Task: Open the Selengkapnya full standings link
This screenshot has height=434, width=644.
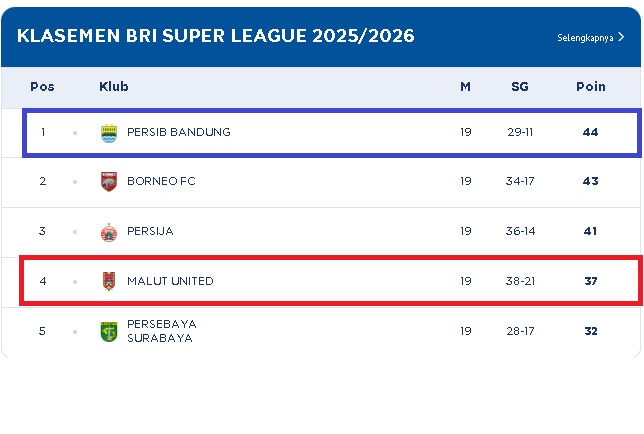Action: (585, 38)
